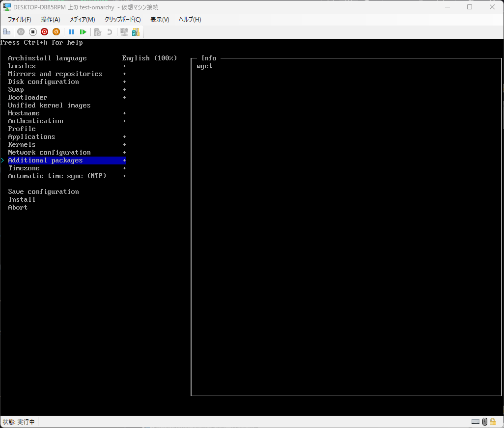
Task: Pause the virtual machine with blue bars
Action: coord(71,32)
